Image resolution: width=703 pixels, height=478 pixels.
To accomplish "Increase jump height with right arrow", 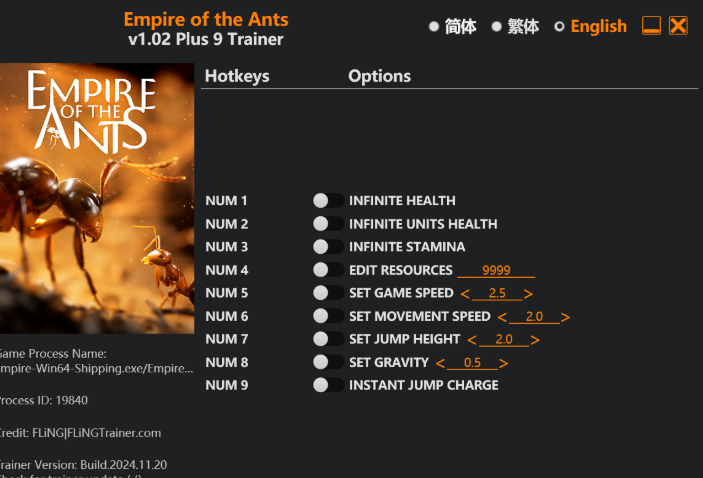I will point(535,340).
